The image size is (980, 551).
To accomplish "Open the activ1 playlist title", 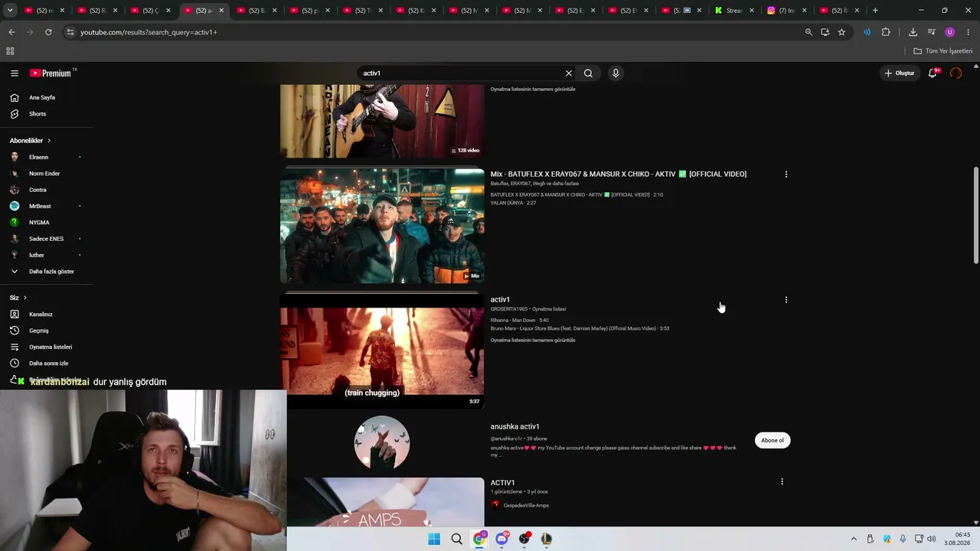I will pos(500,300).
